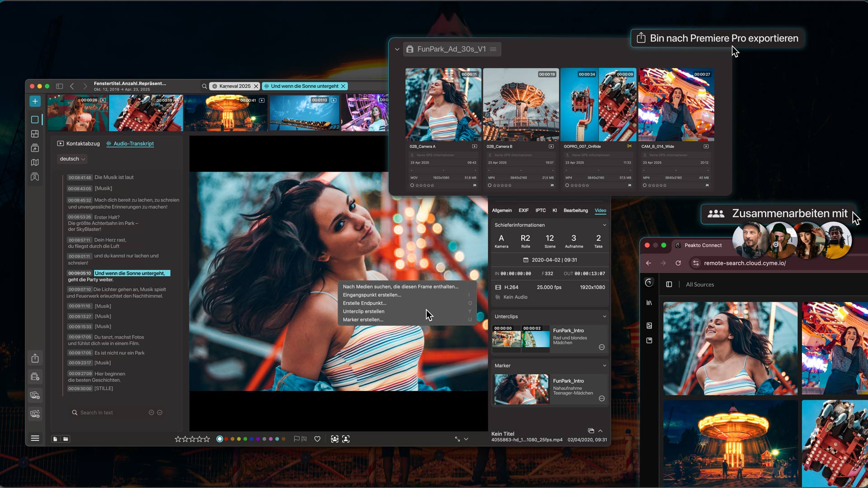Switch to grid view in sidebar
Viewport: 868px width, 488px height.
click(x=35, y=134)
